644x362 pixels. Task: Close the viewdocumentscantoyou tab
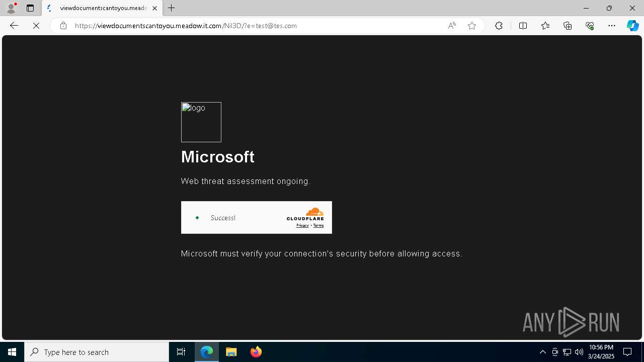155,8
